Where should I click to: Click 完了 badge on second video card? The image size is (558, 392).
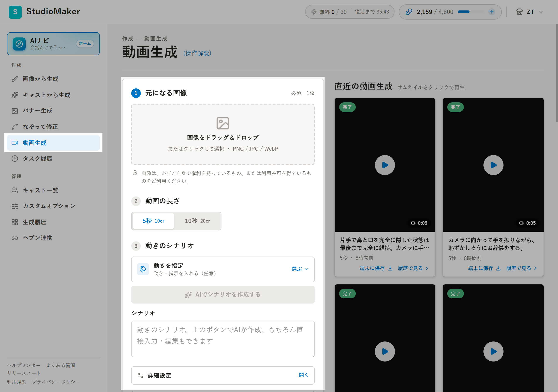click(455, 107)
